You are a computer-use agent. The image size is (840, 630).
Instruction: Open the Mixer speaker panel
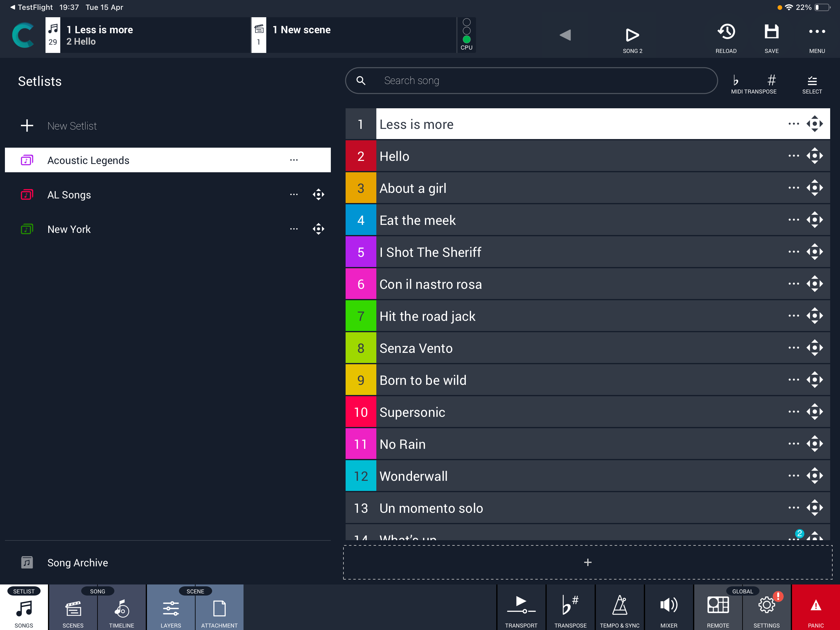[669, 607]
